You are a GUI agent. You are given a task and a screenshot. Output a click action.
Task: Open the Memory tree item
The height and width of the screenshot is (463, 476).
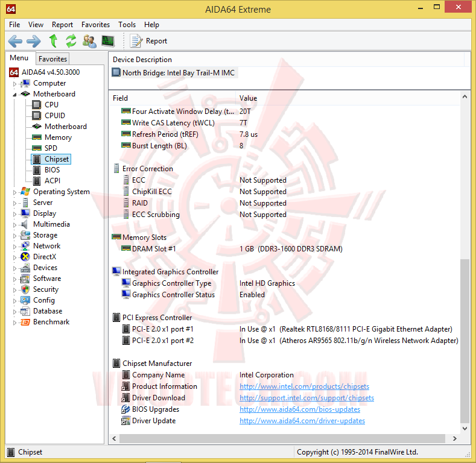58,137
